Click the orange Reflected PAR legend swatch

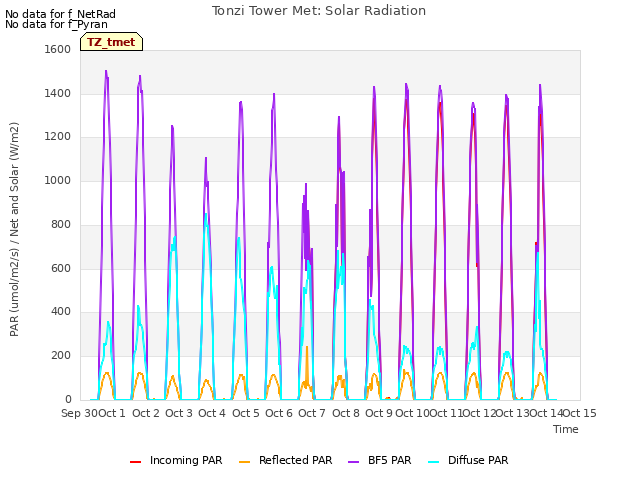coord(244,462)
